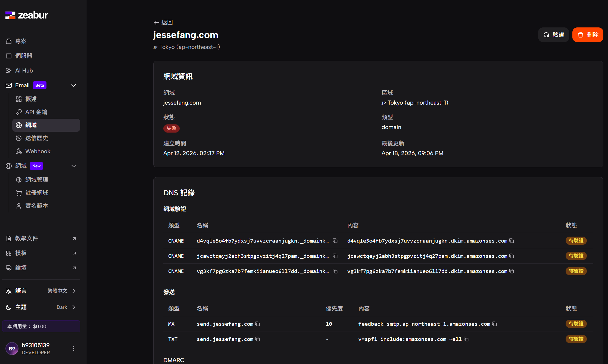Image resolution: width=608 pixels, height=364 pixels.
Task: Go to Webhook settings
Action: [38, 151]
